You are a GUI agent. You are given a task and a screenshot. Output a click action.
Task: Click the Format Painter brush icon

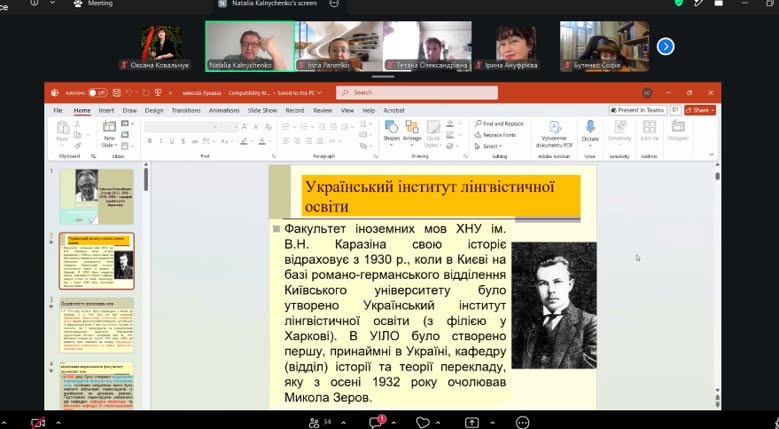click(x=78, y=145)
